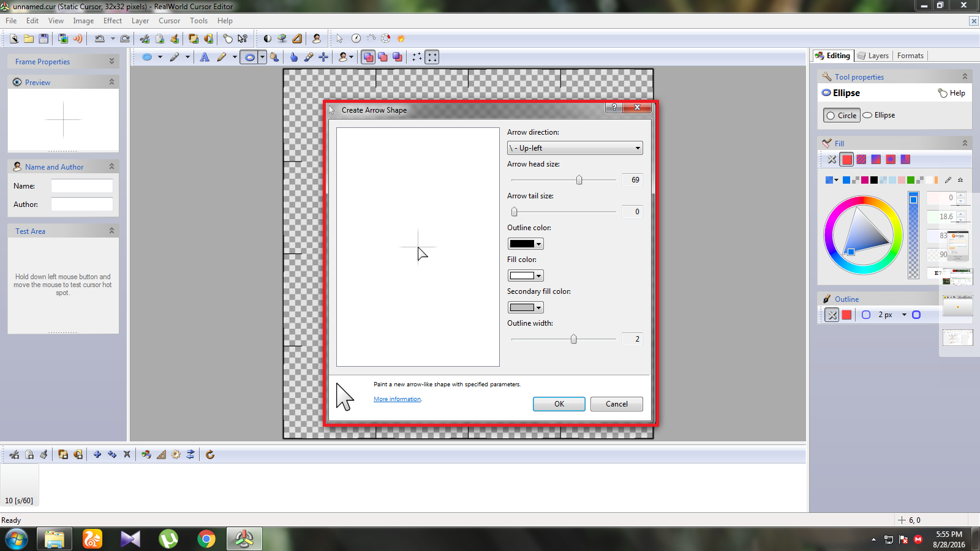Viewport: 980px width, 551px height.
Task: Open the outline width dropdown
Action: [904, 315]
